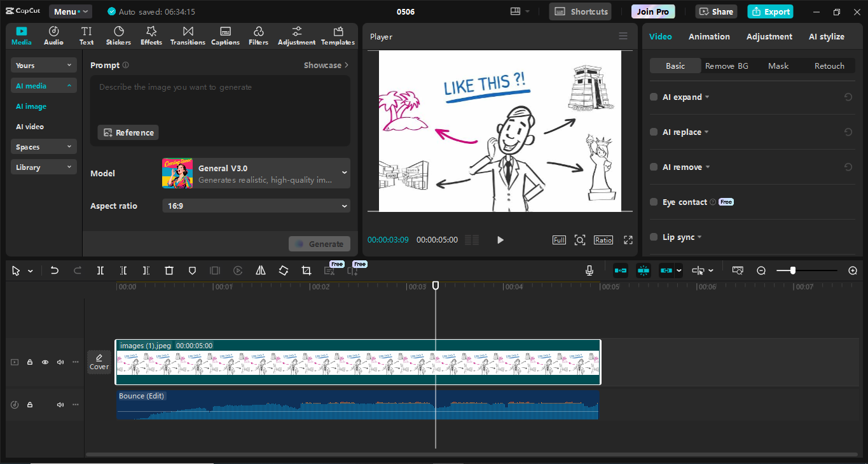Change the Model from General V3.0

click(256, 172)
